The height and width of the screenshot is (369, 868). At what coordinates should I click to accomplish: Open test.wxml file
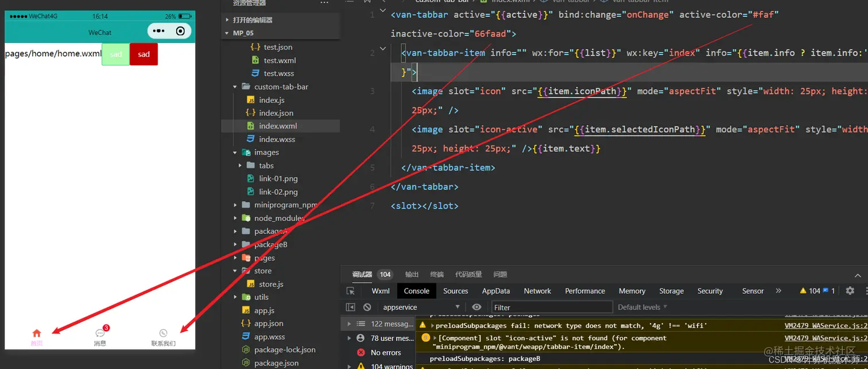280,60
